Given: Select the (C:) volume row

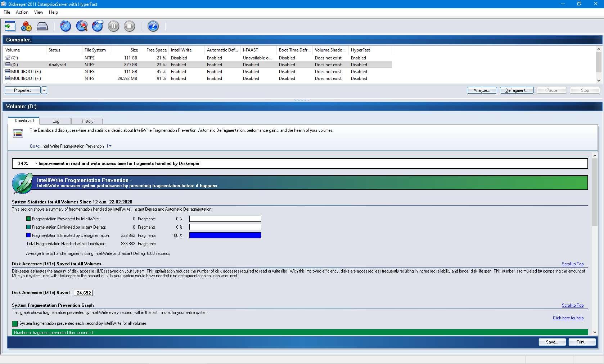Looking at the screenshot, I should point(197,58).
